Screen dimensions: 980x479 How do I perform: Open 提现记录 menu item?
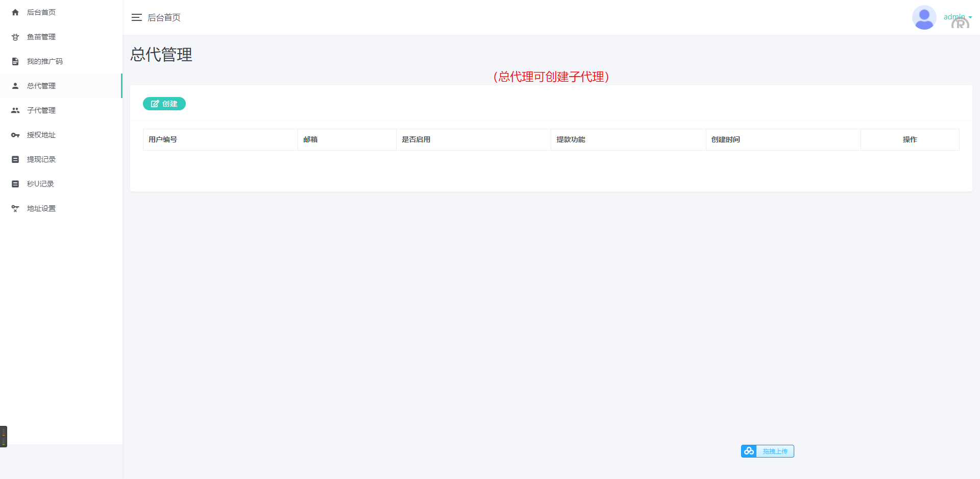[x=41, y=159]
